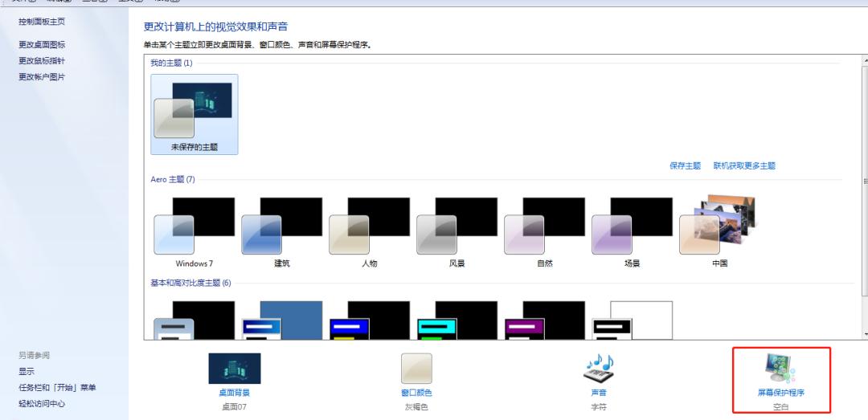Image resolution: width=868 pixels, height=420 pixels.
Task: Open the 显示 display link
Action: coord(26,371)
